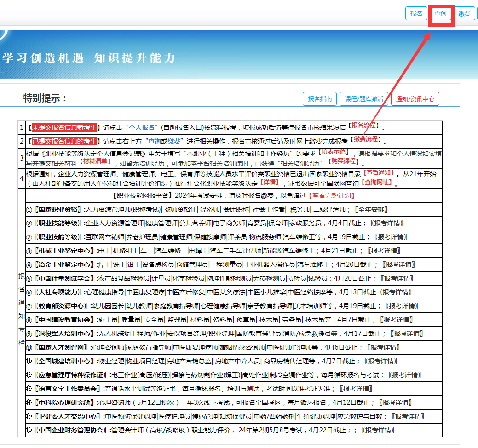Open 报考详情 for 中国企业财务管理协会
This screenshot has width=478, height=448.
click(x=378, y=430)
